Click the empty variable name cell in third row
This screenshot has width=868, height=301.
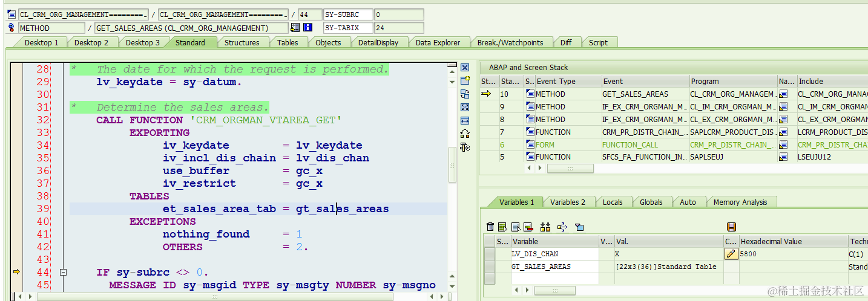pyautogui.click(x=554, y=279)
